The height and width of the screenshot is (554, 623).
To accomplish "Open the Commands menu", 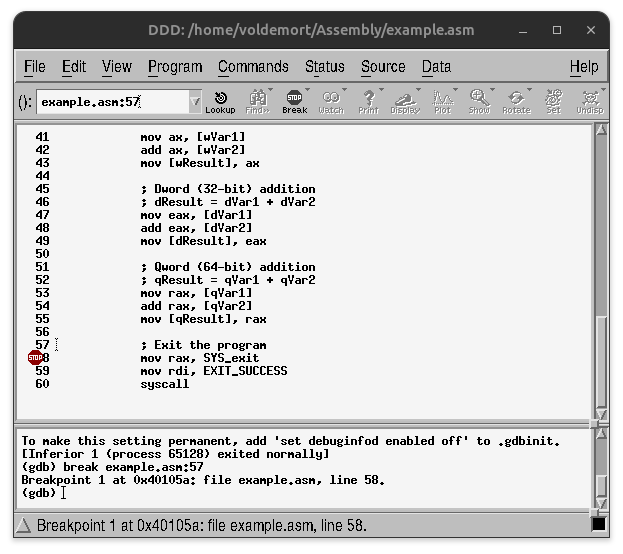I will [253, 66].
